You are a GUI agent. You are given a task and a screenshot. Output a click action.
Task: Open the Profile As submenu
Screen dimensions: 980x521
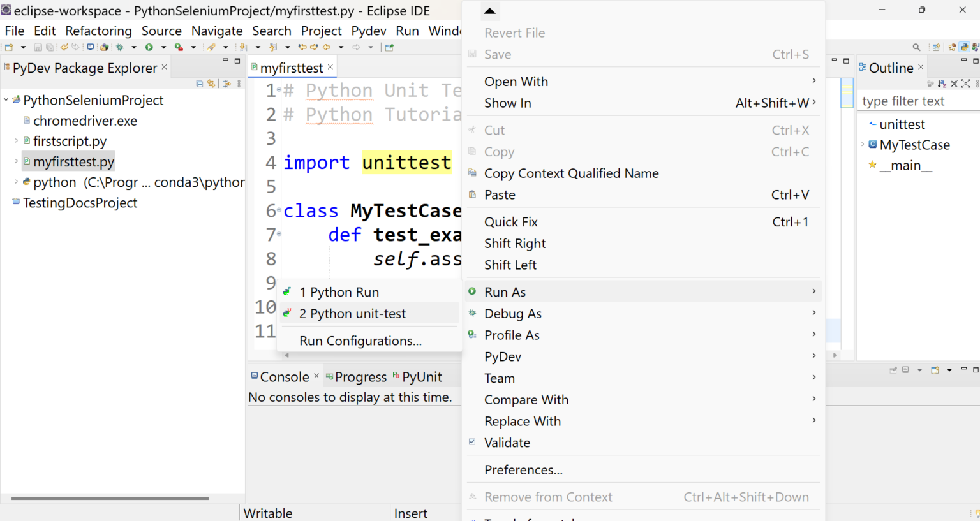point(643,335)
